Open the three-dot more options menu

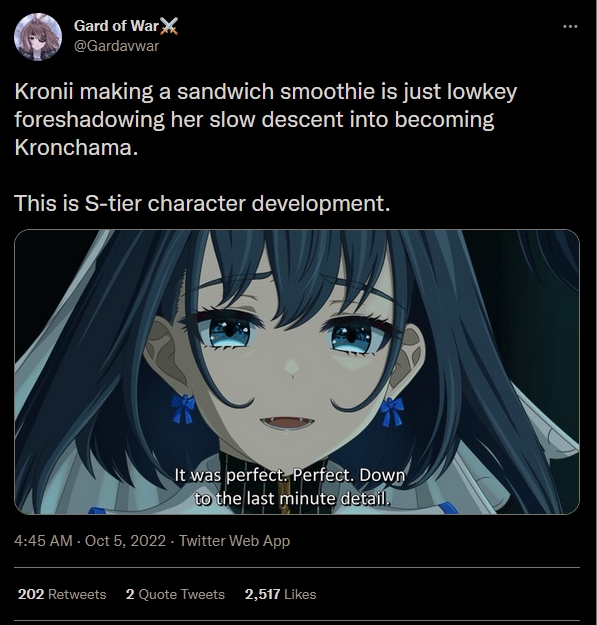pyautogui.click(x=570, y=27)
